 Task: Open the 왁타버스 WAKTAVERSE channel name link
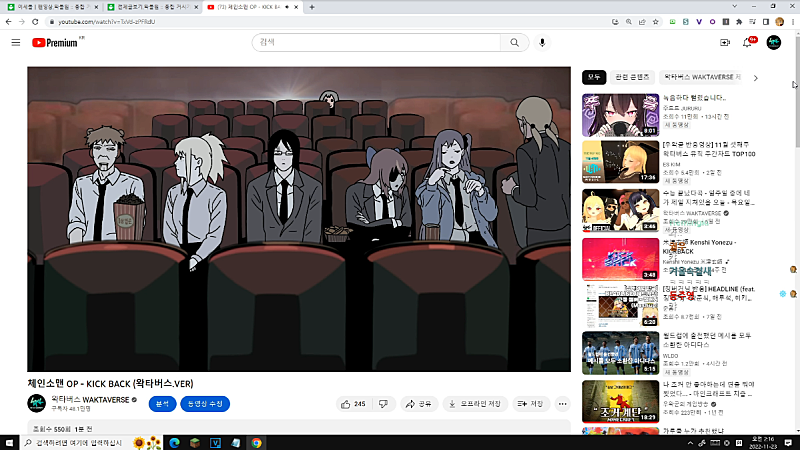pyautogui.click(x=90, y=399)
